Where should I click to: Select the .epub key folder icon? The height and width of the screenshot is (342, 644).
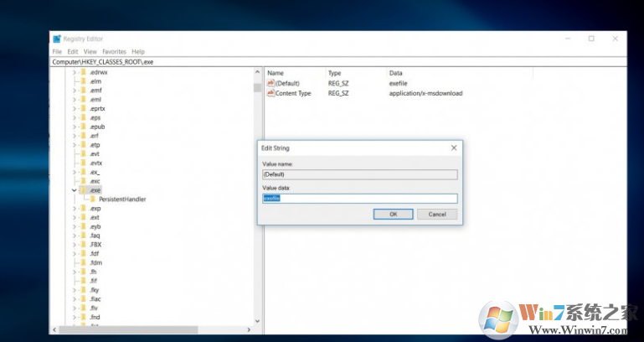click(x=84, y=127)
